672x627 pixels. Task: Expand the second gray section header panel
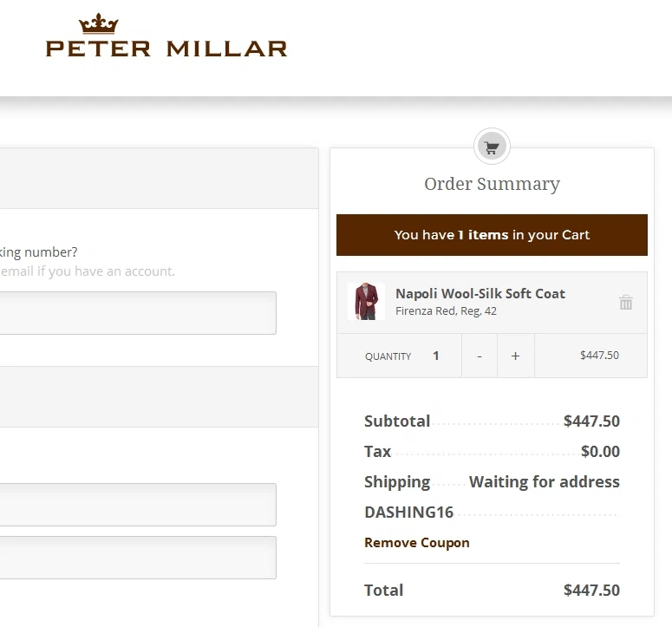click(x=159, y=396)
